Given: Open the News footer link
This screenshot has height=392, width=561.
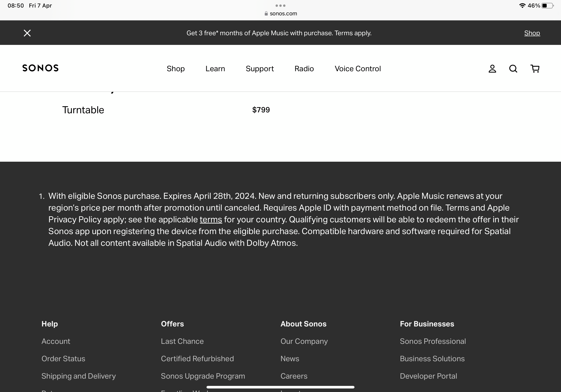Looking at the screenshot, I should (289, 359).
